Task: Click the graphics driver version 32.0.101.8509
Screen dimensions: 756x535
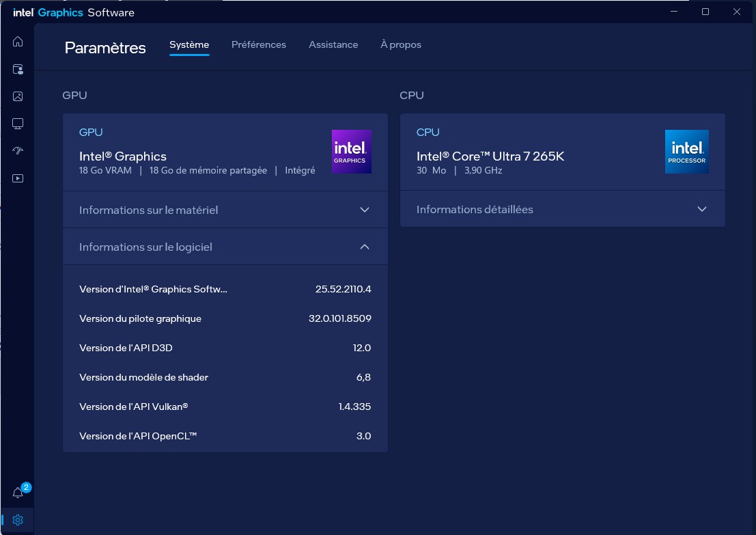Action: [x=339, y=318]
